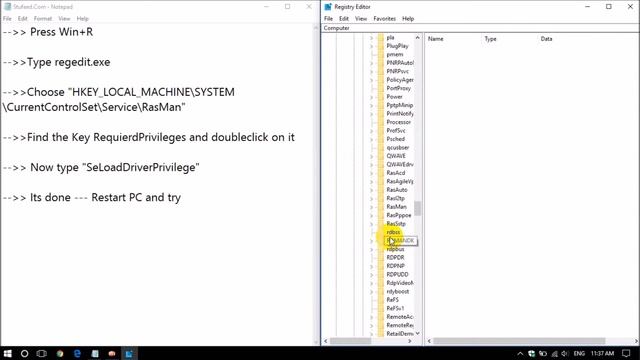The height and width of the screenshot is (360, 640).
Task: Select the Power folder icon
Action: pyautogui.click(x=381, y=97)
